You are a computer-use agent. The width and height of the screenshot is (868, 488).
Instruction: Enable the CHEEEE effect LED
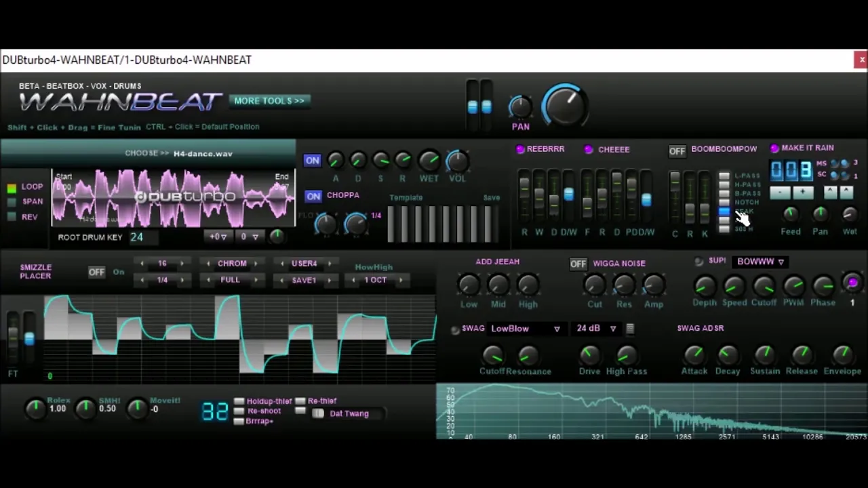[x=589, y=149]
